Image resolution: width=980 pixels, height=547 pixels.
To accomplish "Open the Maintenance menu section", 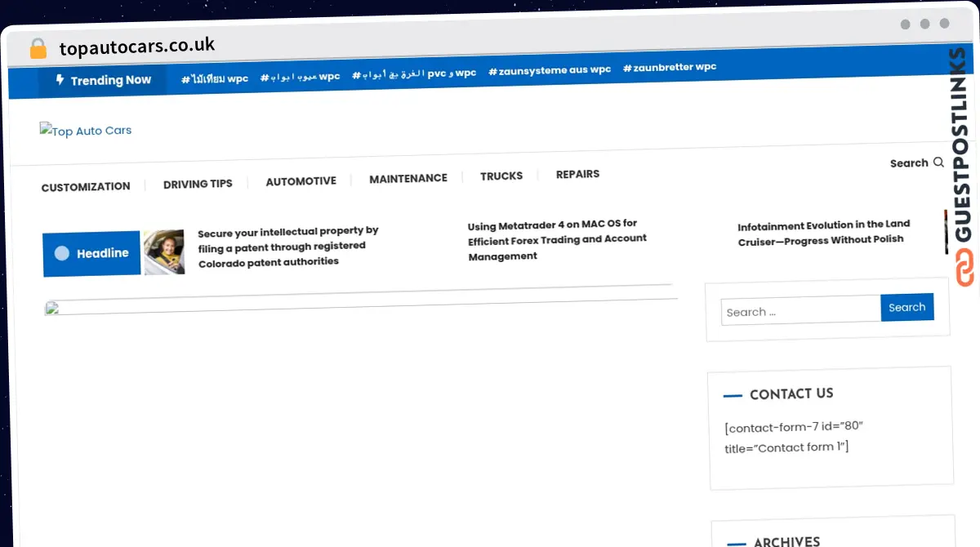I will (408, 178).
